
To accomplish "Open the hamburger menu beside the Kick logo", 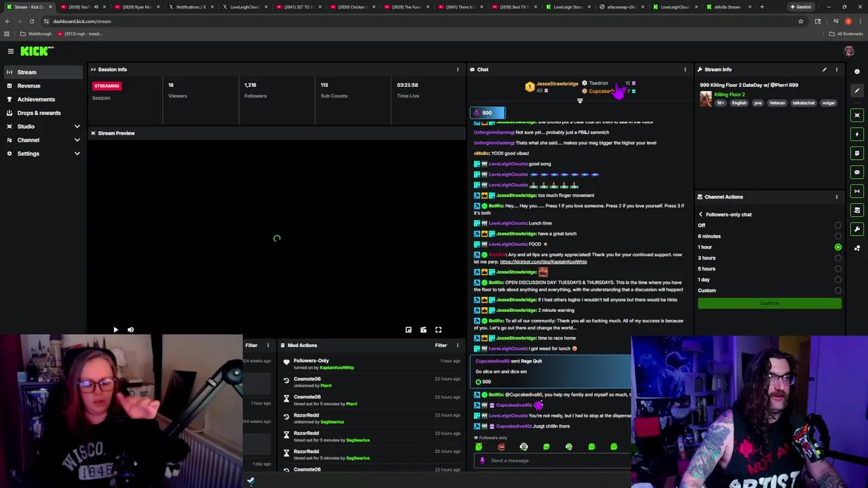I will click(11, 51).
